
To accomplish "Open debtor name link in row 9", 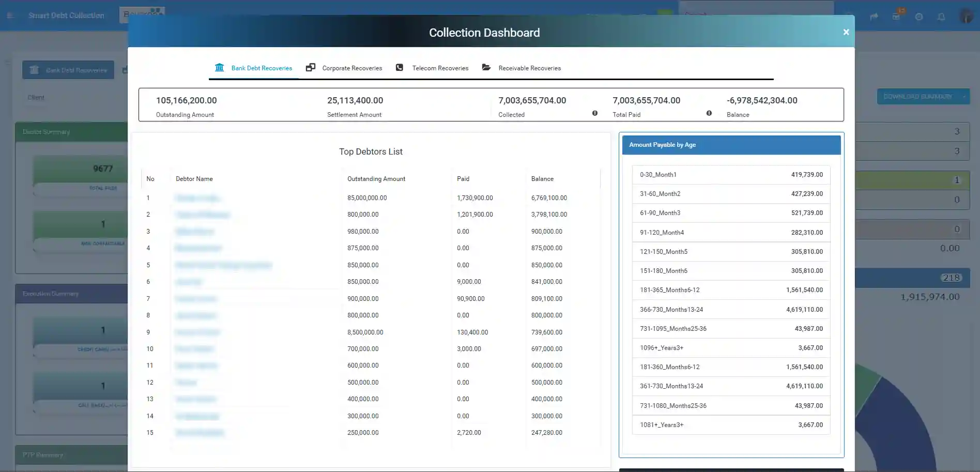I will click(197, 332).
